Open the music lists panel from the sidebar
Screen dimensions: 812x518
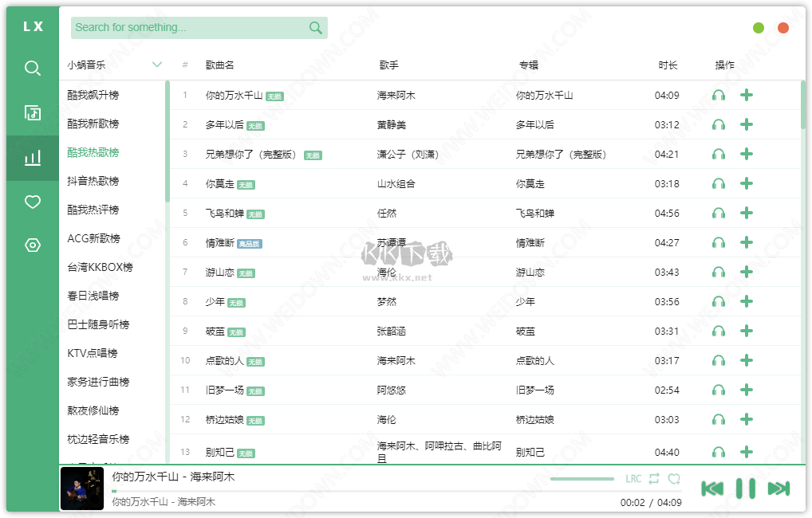[x=32, y=113]
